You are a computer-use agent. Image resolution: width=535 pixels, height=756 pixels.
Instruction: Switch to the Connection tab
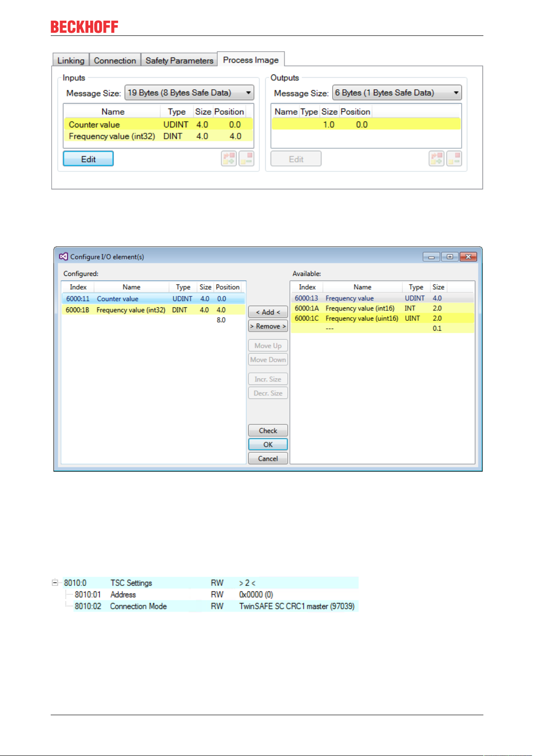[x=115, y=61]
